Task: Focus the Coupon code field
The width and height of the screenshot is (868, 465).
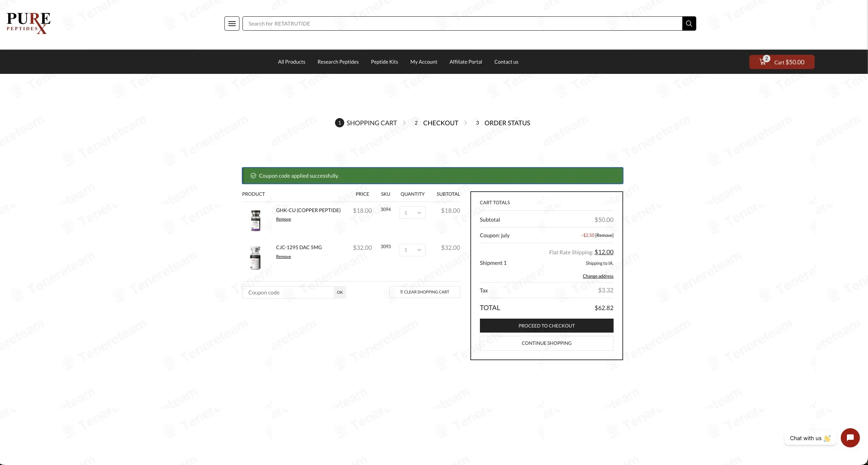Action: (x=288, y=292)
